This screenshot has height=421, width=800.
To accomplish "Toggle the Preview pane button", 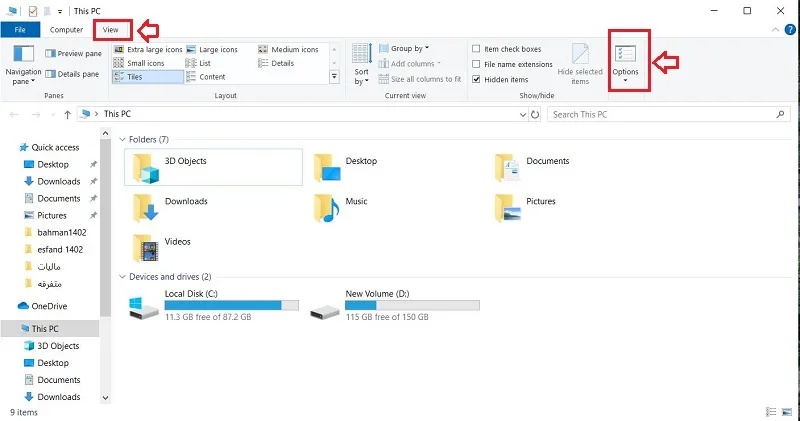I will click(x=73, y=53).
